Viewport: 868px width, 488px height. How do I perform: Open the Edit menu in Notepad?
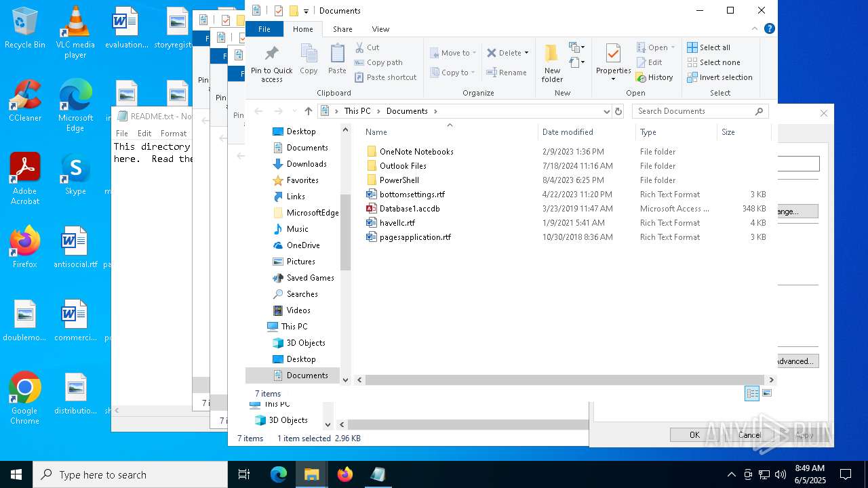(144, 134)
